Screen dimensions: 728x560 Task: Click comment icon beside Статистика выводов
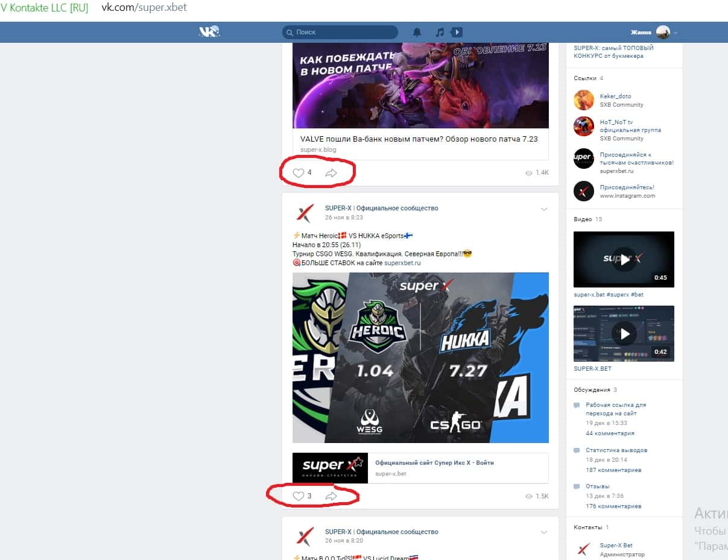577,451
